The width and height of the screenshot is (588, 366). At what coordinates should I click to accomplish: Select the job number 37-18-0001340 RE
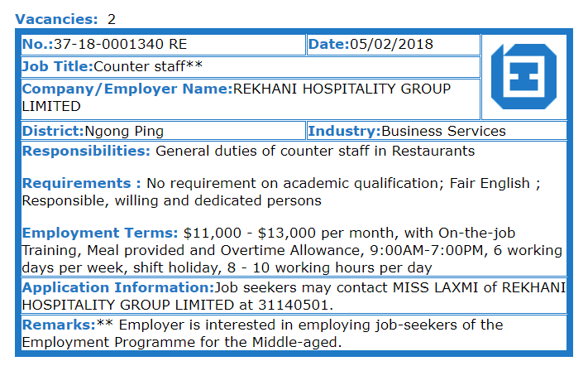(x=120, y=44)
